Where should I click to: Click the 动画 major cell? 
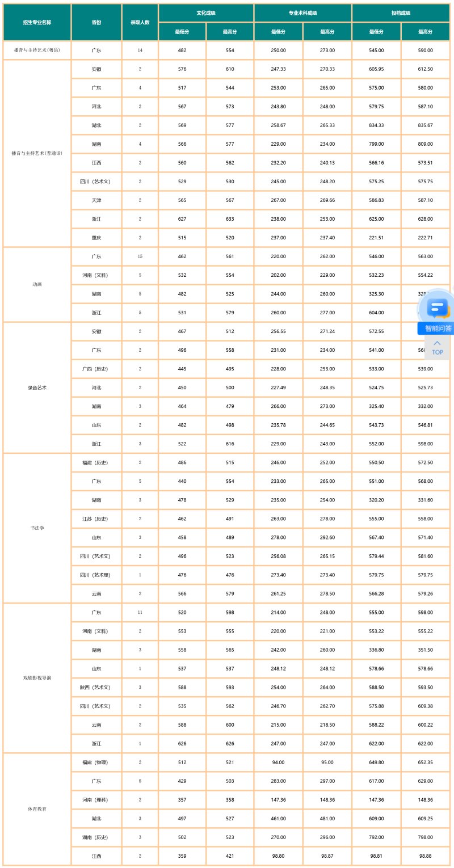pos(37,284)
